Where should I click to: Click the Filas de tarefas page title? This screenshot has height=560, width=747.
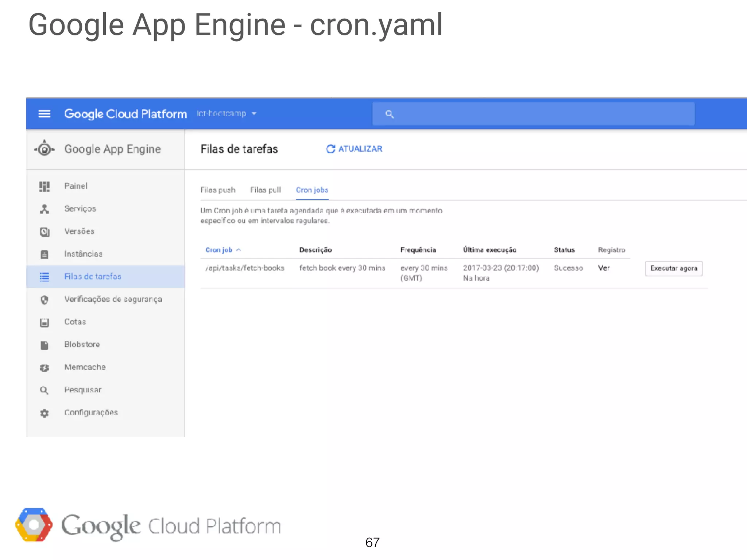pyautogui.click(x=239, y=149)
